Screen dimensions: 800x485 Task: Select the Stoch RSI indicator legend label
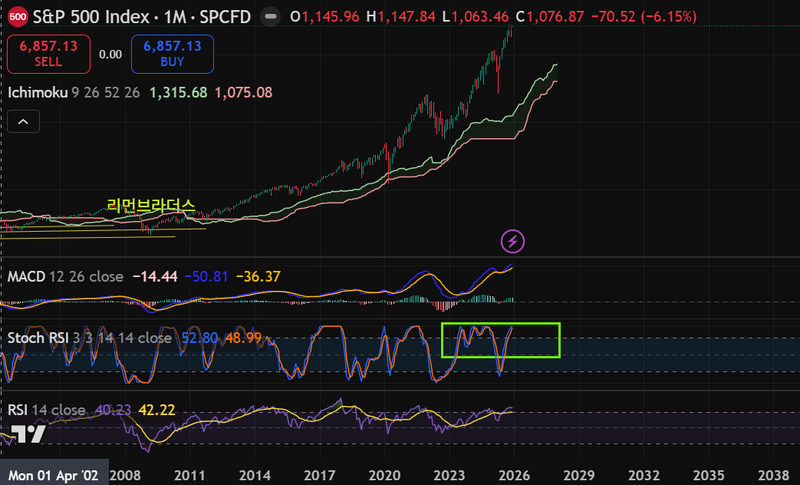(x=40, y=338)
